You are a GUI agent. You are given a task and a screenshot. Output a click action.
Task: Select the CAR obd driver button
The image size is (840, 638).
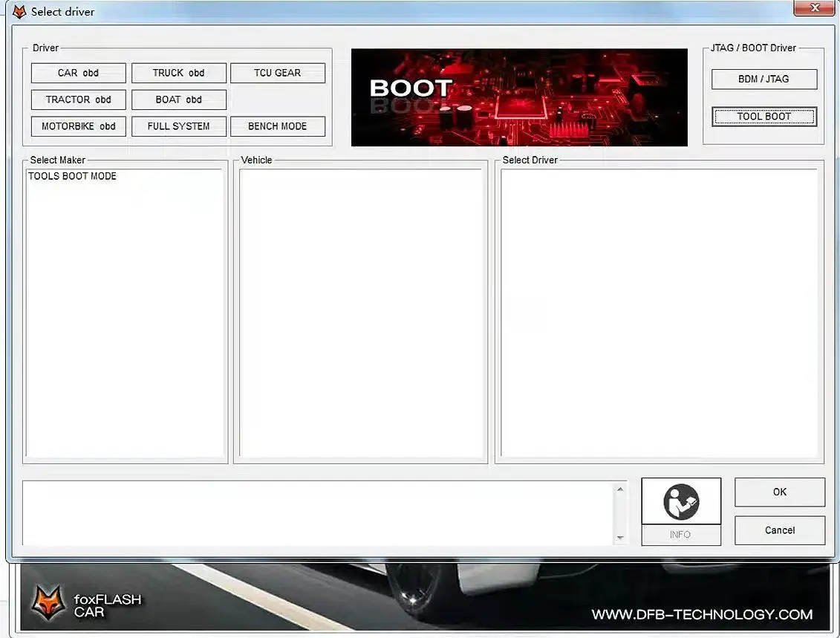[x=78, y=73]
